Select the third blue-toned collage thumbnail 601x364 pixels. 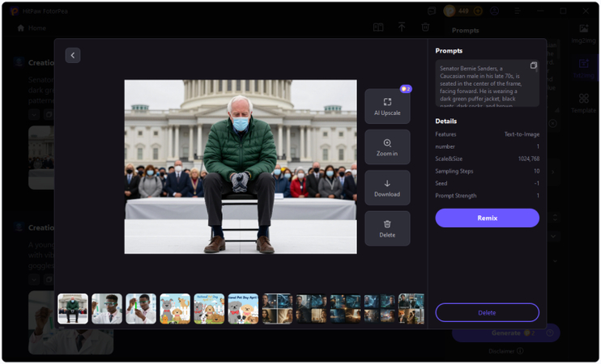tap(346, 308)
